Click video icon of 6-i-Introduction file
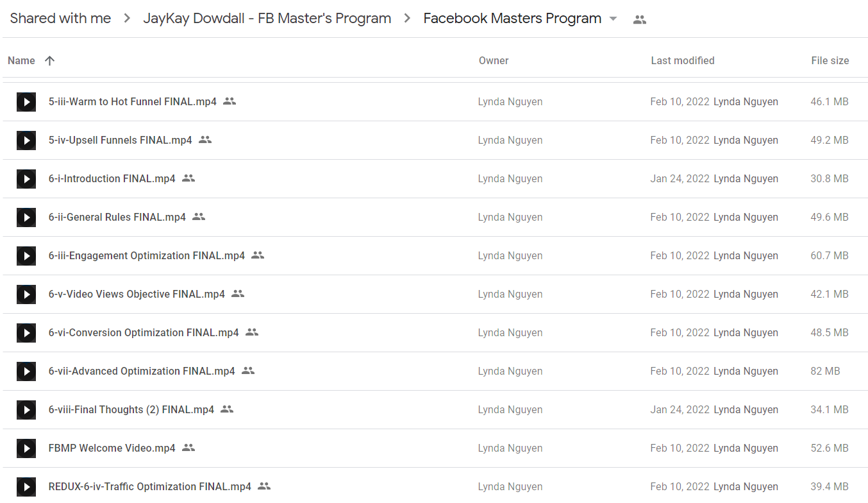 point(26,178)
